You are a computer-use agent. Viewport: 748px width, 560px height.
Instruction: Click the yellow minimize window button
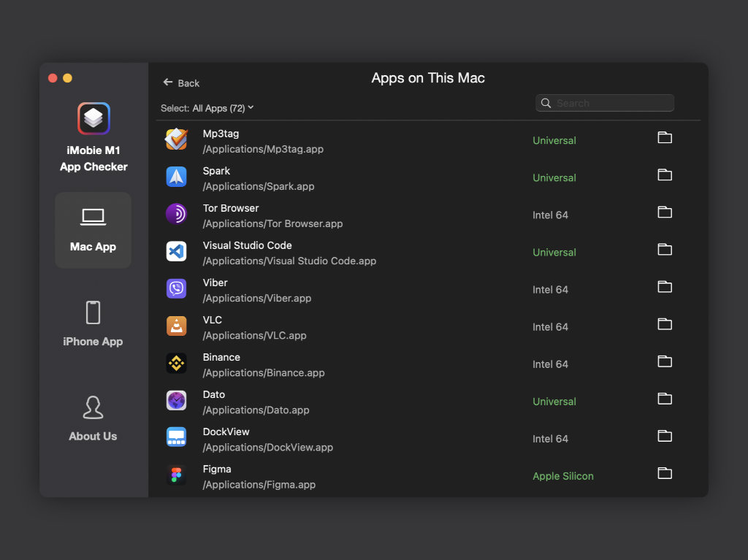(68, 78)
